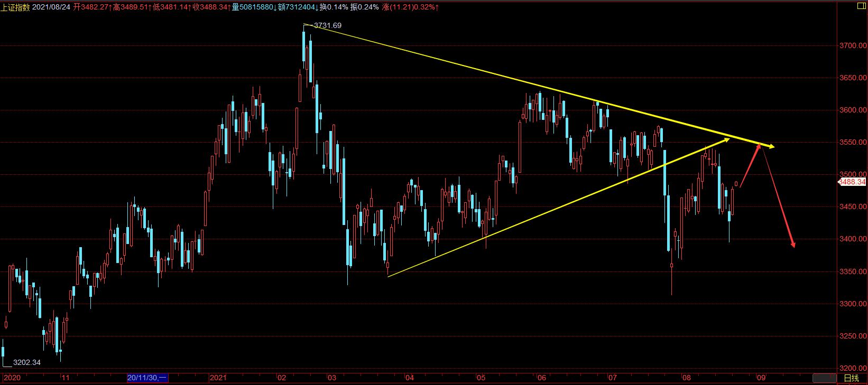Click month 04 on the time axis
Screen dimensions: 868x385
[409, 378]
